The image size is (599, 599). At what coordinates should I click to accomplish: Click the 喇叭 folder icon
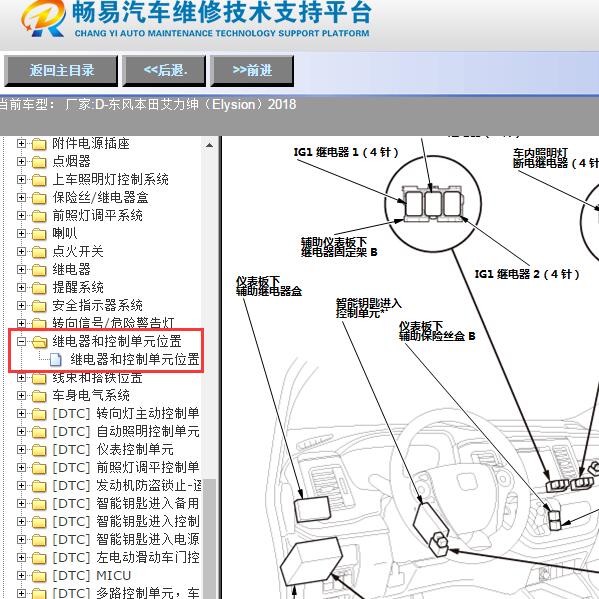pyautogui.click(x=39, y=234)
